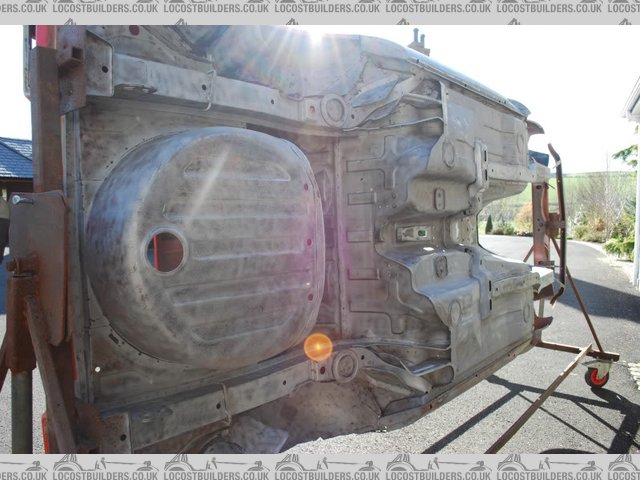Click the circular mount below the lens flare
This screenshot has width=640, height=480.
(346, 366)
